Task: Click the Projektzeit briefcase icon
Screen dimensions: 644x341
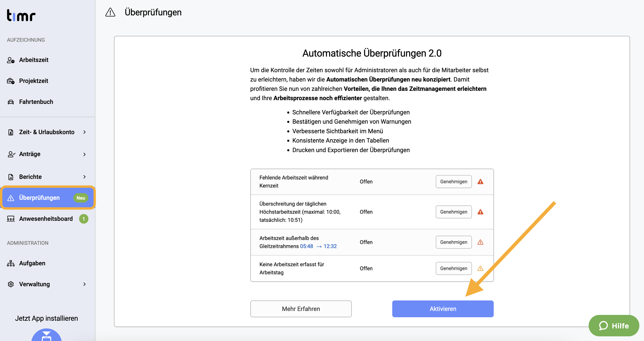Action: pos(11,81)
